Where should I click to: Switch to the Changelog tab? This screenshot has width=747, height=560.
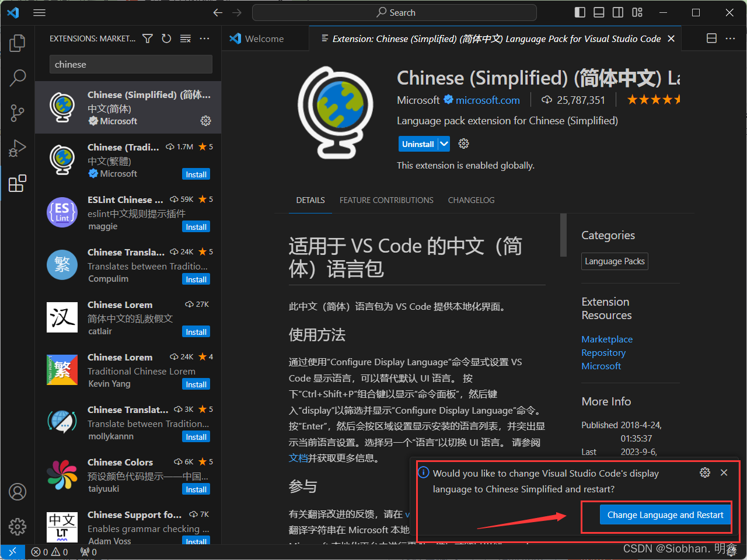(471, 200)
